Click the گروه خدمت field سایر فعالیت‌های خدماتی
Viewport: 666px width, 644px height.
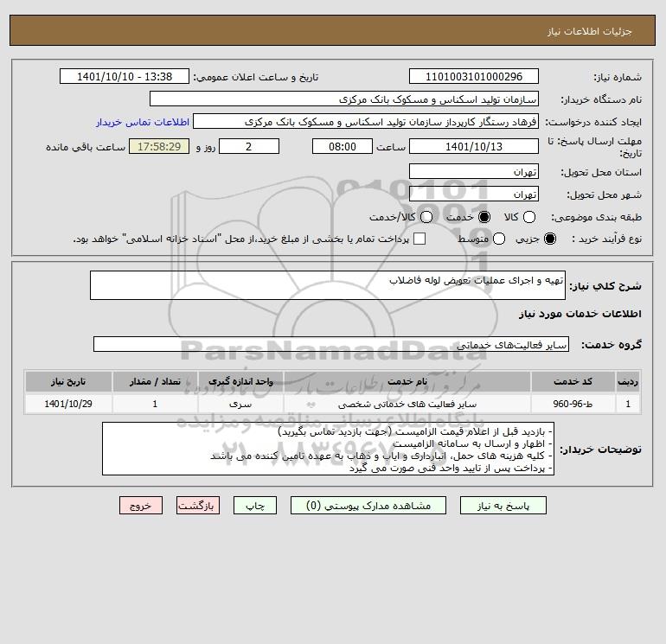coord(331,344)
